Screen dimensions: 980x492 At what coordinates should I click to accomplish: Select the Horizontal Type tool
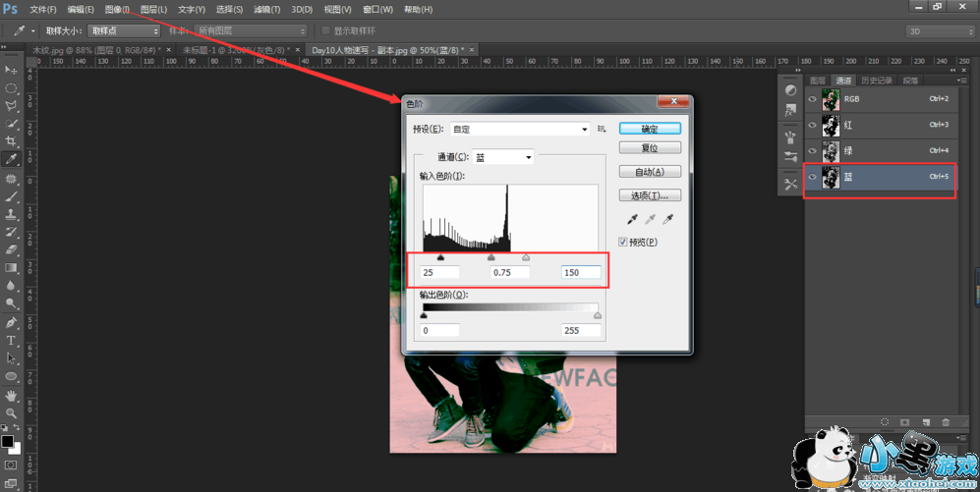[x=11, y=341]
